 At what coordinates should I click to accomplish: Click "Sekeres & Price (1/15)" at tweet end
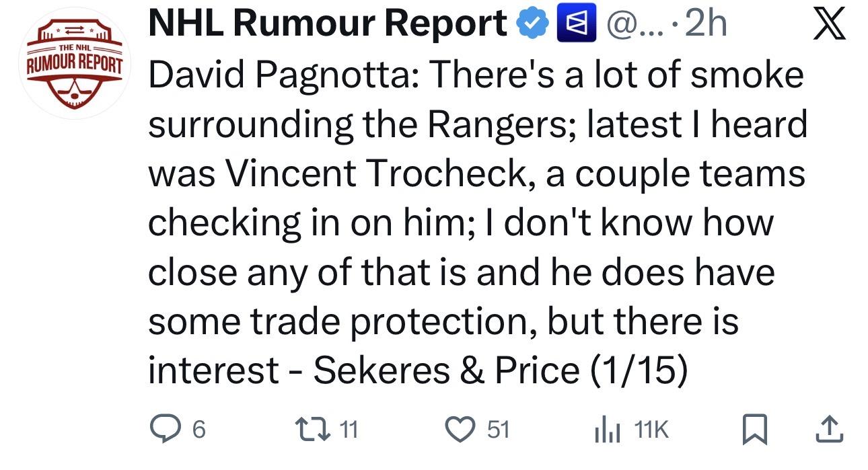[x=501, y=369]
